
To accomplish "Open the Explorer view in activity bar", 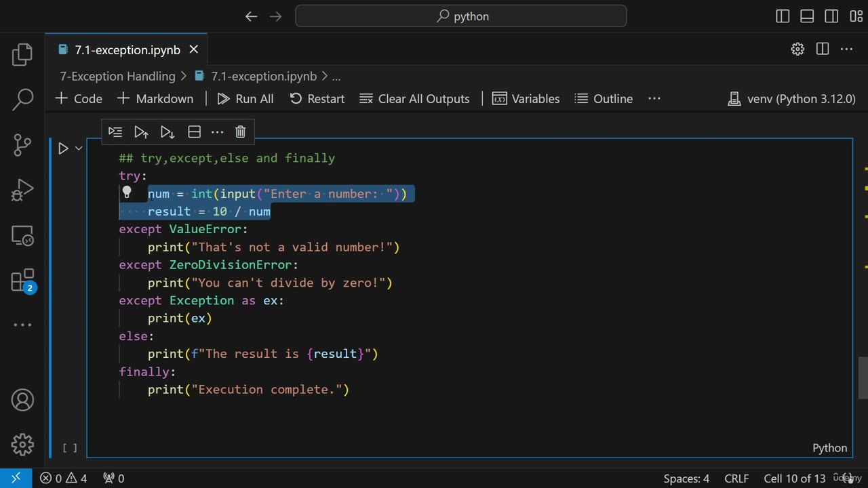I will pos(22,55).
